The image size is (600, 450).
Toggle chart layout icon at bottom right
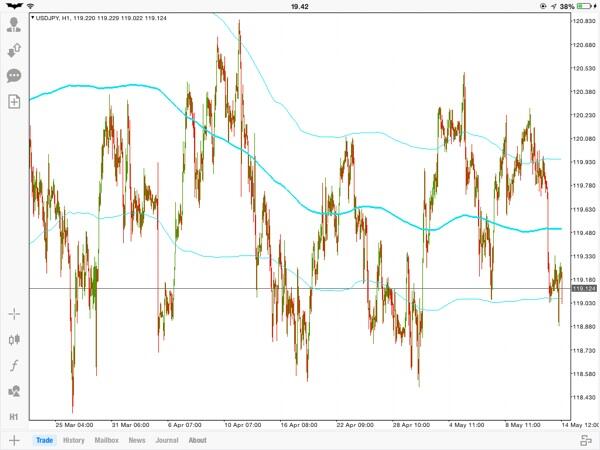[x=586, y=440]
